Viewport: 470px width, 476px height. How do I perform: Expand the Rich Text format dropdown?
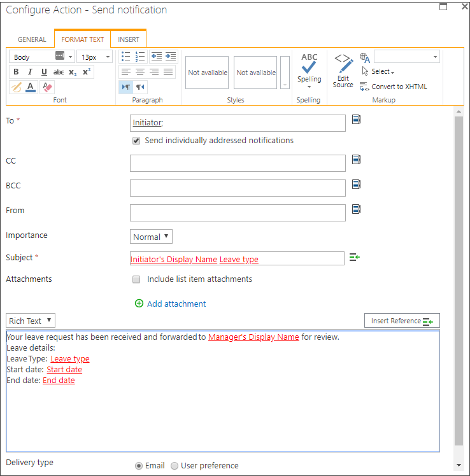point(31,321)
